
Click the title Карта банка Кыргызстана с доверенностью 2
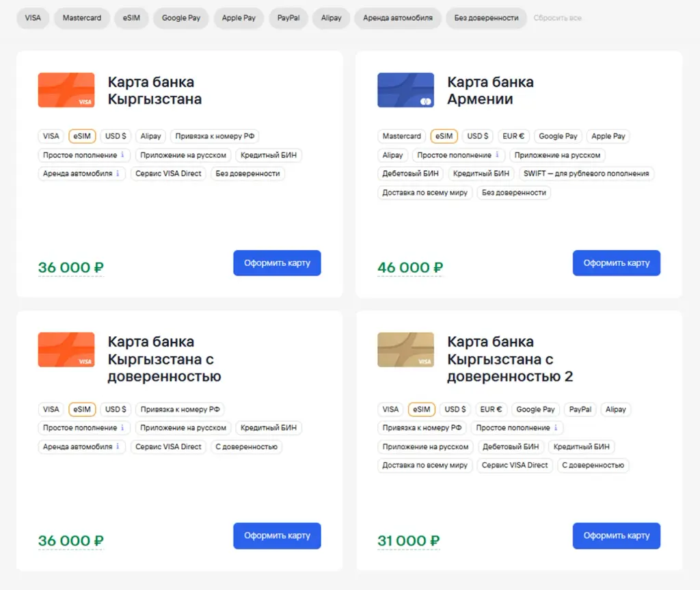(510, 359)
